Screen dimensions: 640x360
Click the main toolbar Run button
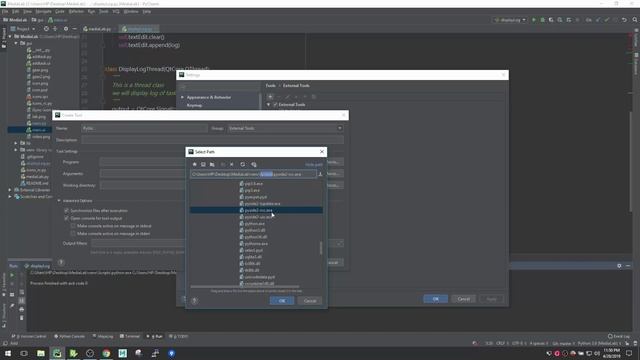pyautogui.click(x=533, y=20)
